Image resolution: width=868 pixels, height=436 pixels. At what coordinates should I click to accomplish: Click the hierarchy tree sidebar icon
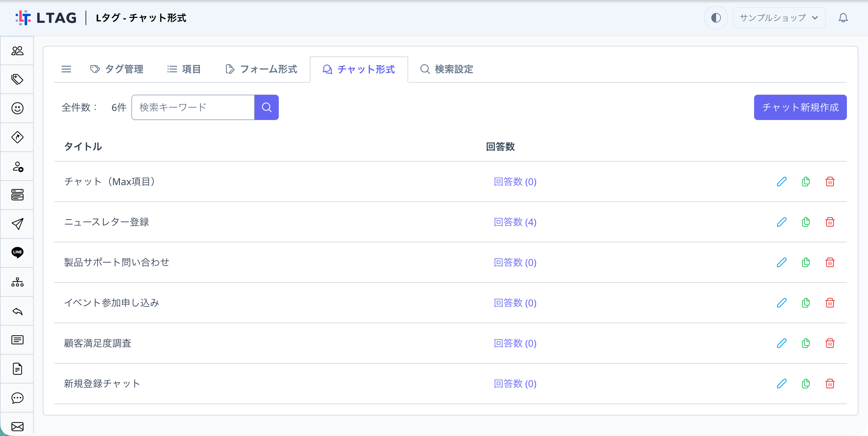17,282
